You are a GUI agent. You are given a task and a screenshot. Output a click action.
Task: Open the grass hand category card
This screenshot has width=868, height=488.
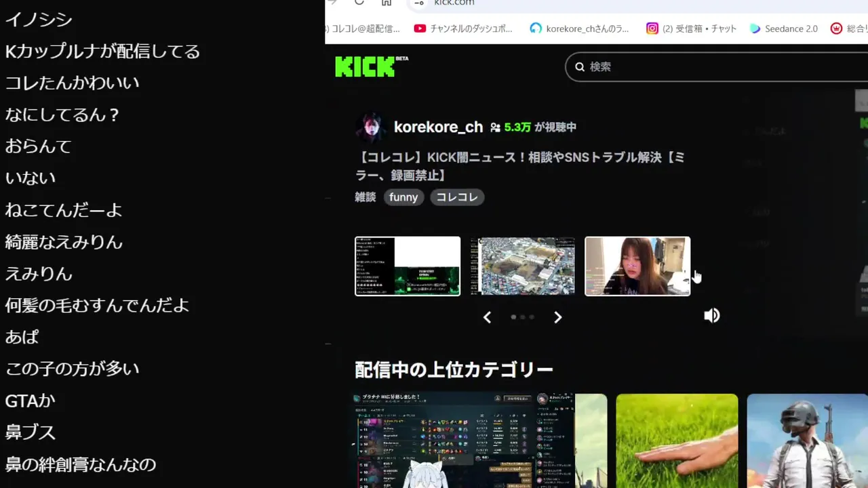pos(677,441)
